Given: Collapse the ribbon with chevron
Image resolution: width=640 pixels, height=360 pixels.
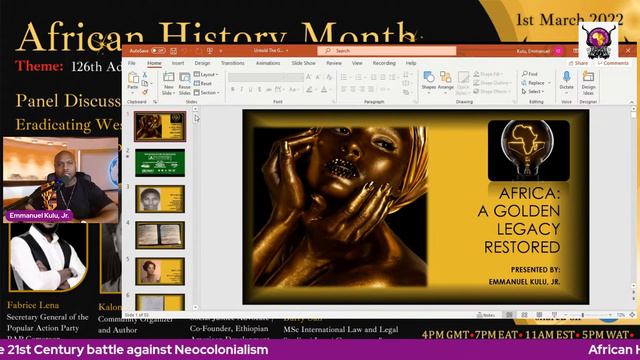Looking at the screenshot, I should [631, 102].
